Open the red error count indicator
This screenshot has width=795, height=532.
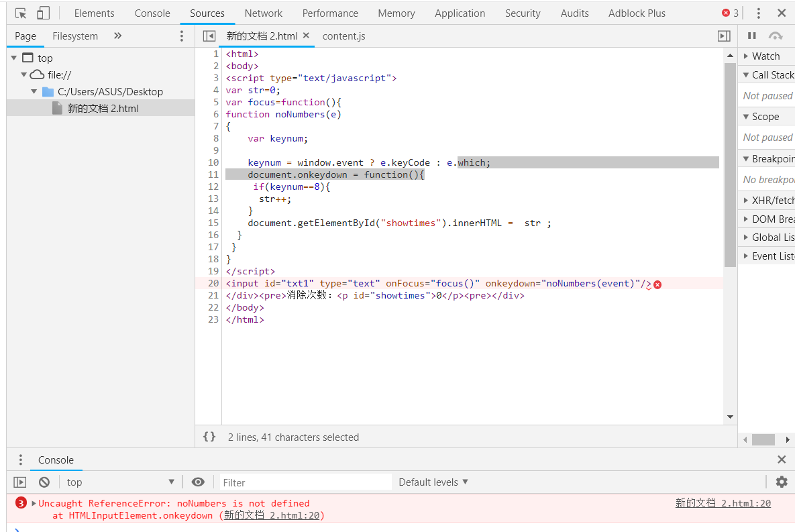(x=730, y=13)
